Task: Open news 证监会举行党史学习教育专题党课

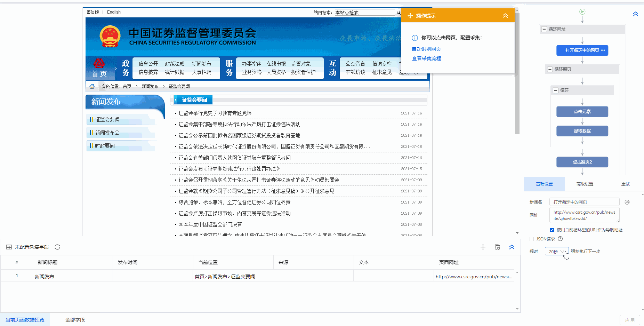Action: (x=215, y=113)
